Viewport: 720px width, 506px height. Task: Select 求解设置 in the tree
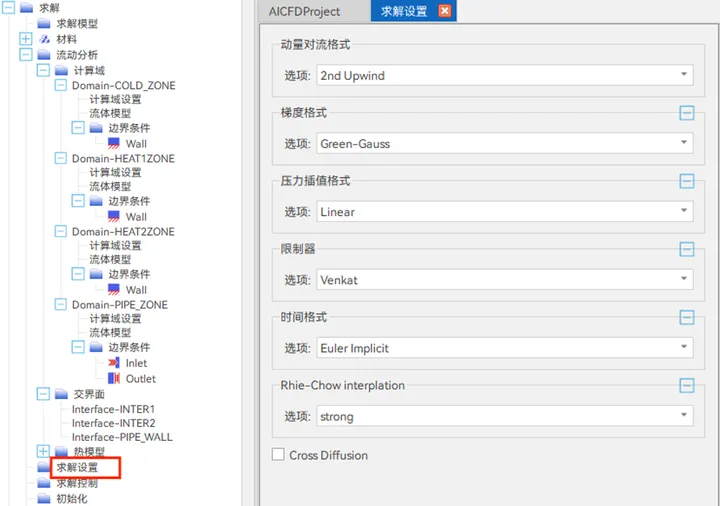point(77,467)
